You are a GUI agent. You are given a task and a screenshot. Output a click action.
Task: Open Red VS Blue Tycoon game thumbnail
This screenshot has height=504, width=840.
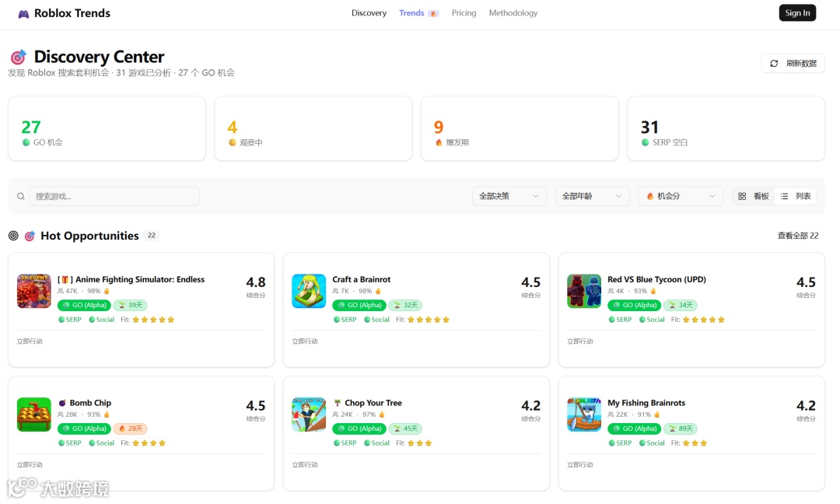click(584, 291)
